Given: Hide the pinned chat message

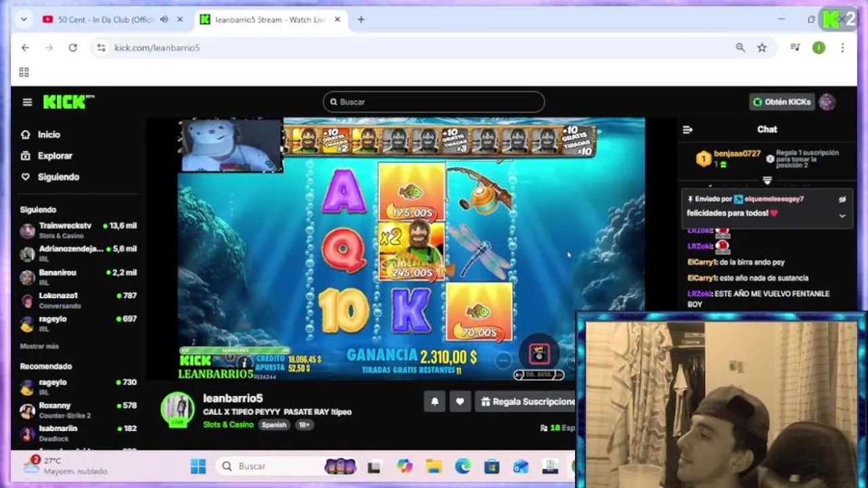Looking at the screenshot, I should [842, 199].
